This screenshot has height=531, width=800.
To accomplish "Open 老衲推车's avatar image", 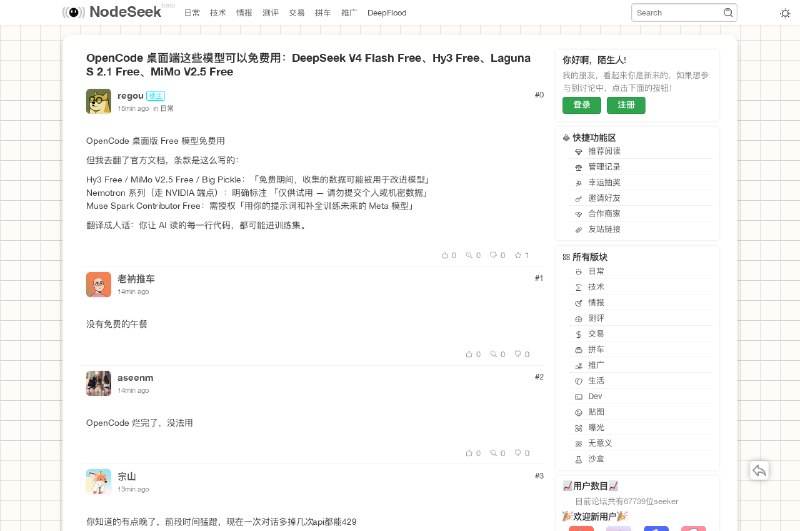I will pyautogui.click(x=98, y=285).
